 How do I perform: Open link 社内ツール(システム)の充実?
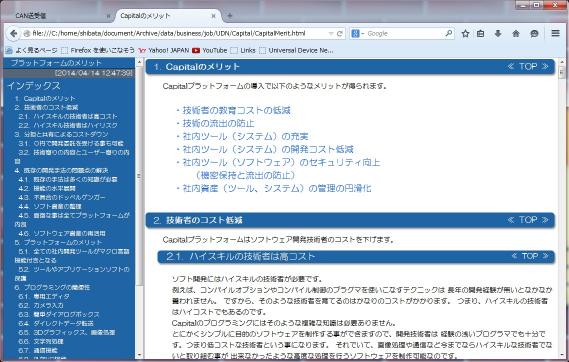[x=245, y=136]
